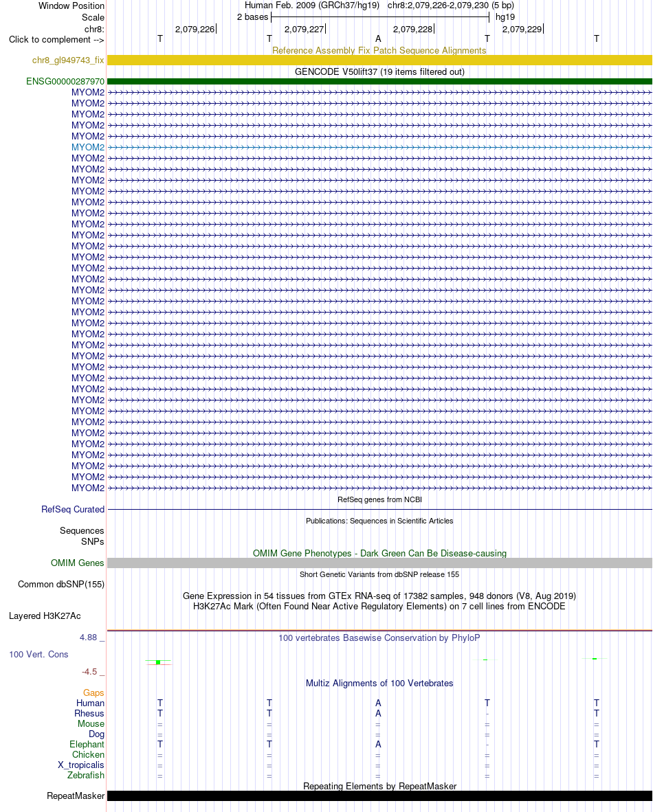653x812 pixels.
Task: Click the orange Gaps label
Action: tap(93, 693)
